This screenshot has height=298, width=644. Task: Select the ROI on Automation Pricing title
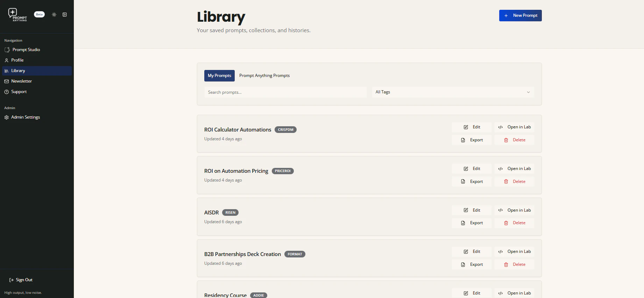[x=236, y=171]
